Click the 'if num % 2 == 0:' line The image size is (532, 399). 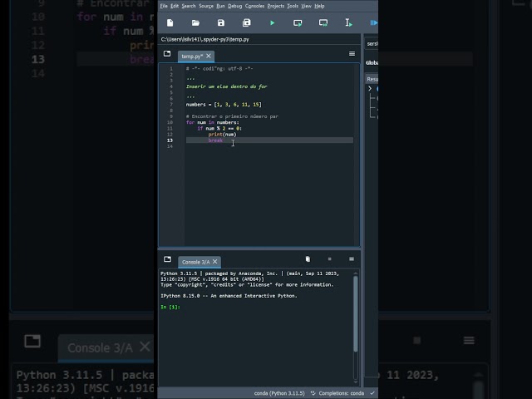219,128
